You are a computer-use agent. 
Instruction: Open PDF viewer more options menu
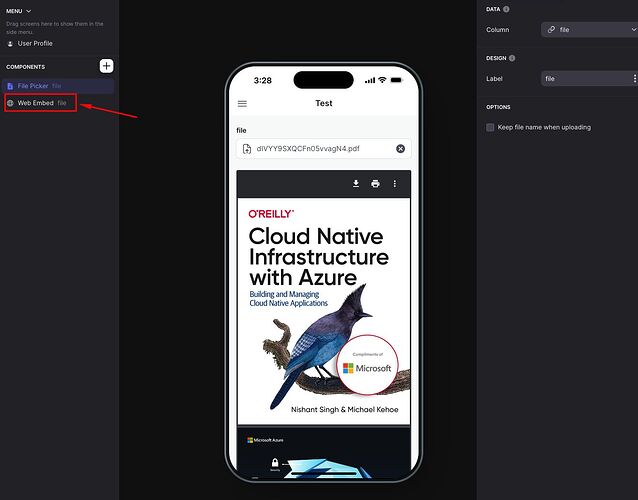tap(394, 183)
